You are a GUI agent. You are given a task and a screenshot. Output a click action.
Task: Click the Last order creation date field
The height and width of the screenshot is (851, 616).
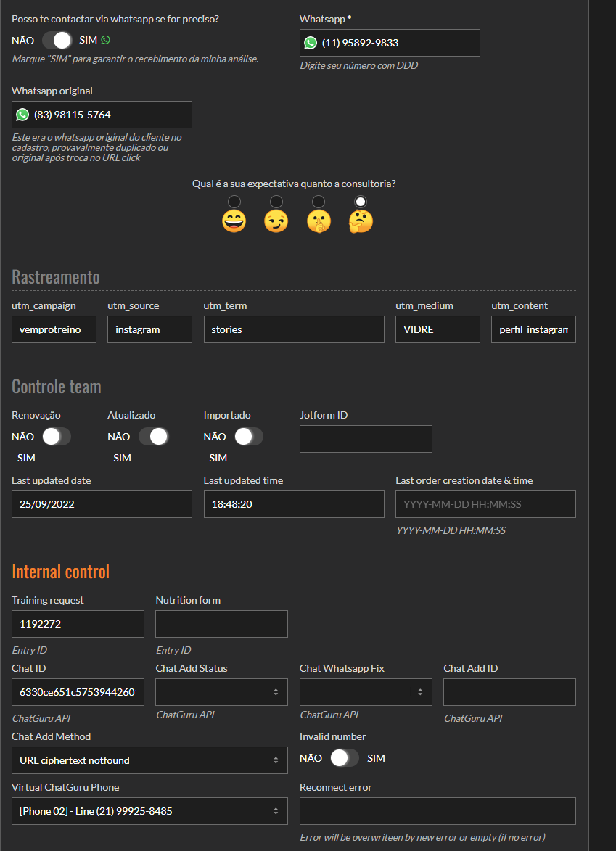click(485, 504)
